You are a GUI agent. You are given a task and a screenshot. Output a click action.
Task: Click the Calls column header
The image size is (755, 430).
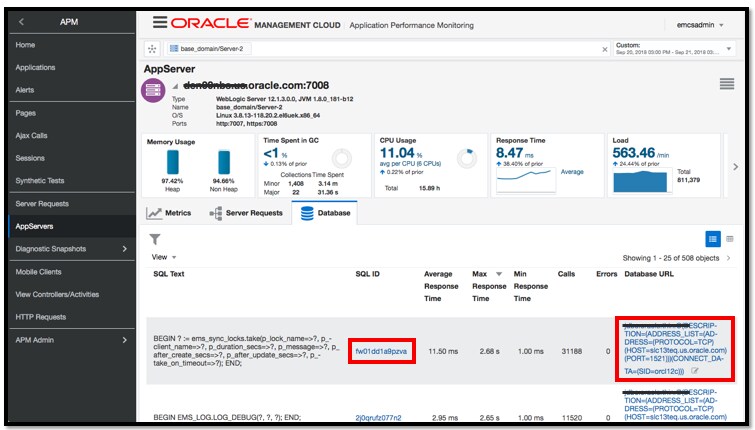click(566, 274)
